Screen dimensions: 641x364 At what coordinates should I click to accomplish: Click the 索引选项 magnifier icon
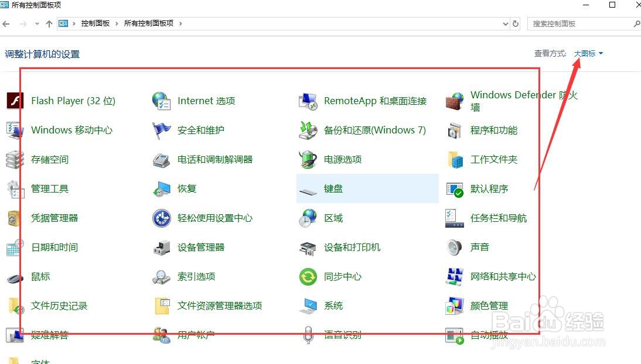pos(161,277)
